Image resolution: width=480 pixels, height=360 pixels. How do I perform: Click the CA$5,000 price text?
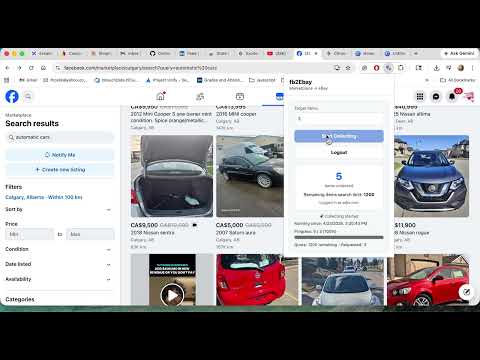(229, 225)
